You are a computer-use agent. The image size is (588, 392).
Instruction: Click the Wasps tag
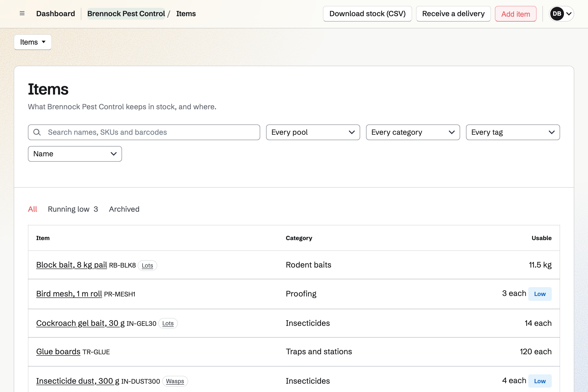click(175, 381)
